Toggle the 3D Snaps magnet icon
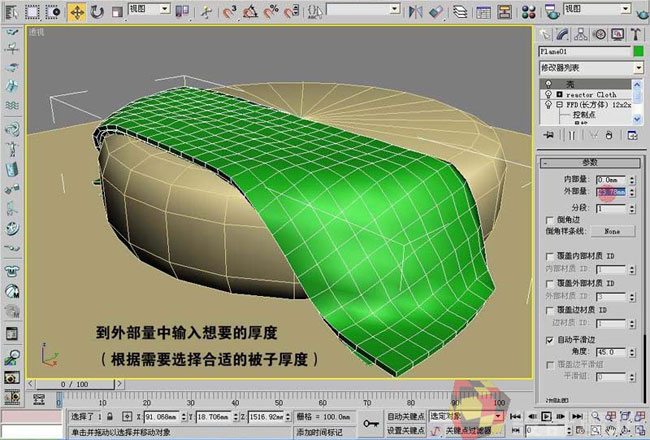The width and height of the screenshot is (650, 440). 229,12
